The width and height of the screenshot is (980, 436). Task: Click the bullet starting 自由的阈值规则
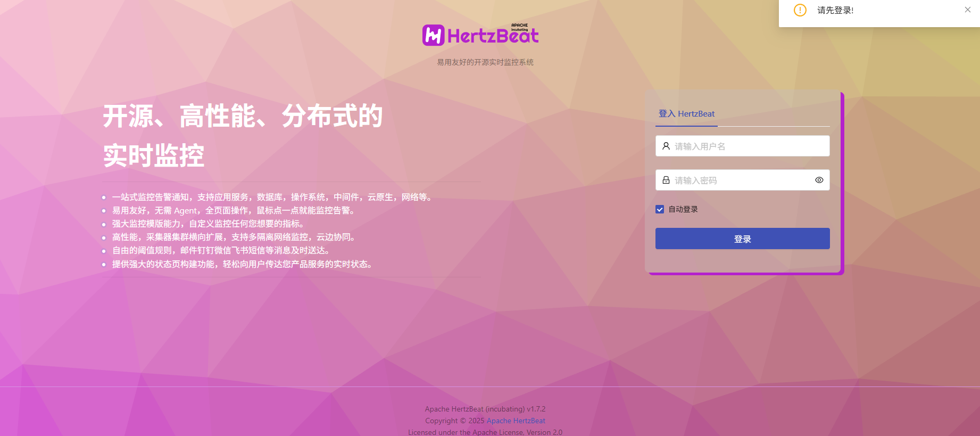[x=222, y=250]
